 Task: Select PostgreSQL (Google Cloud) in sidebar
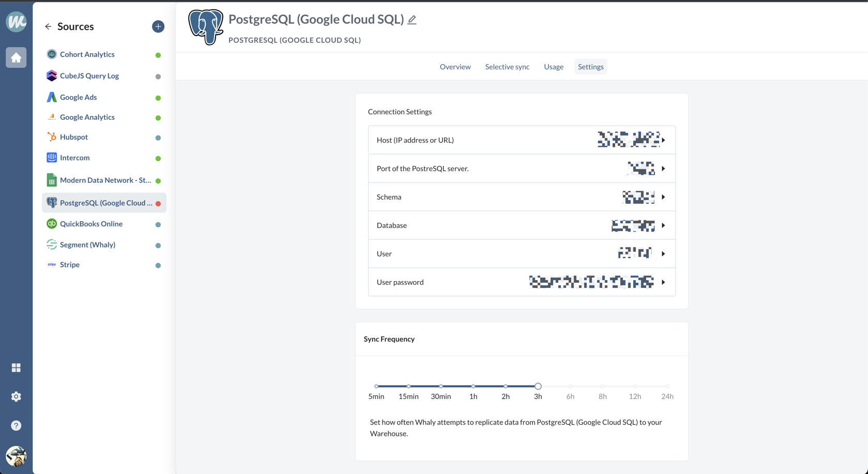104,203
